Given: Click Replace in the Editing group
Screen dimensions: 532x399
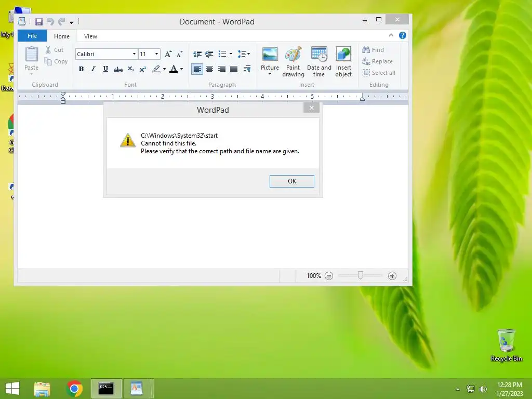Looking at the screenshot, I should click(x=377, y=61).
